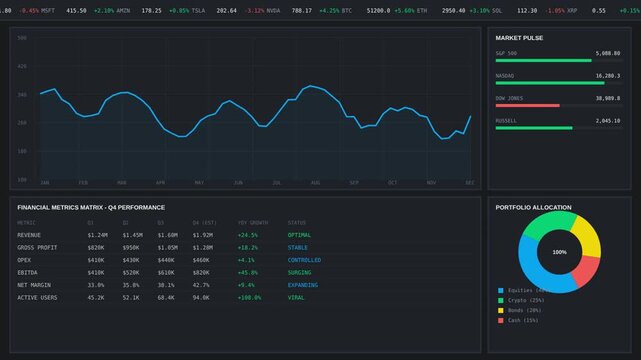Click the MSFT ticker symbol
Viewport: 641px width, 360px height.
(48, 11)
